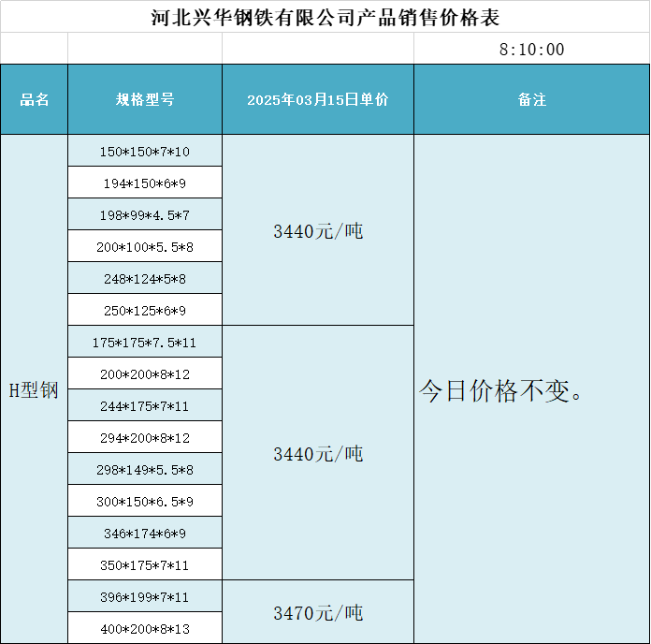This screenshot has width=651, height=644.
Task: Click spec cell 346*174*6*9
Action: pos(145,533)
